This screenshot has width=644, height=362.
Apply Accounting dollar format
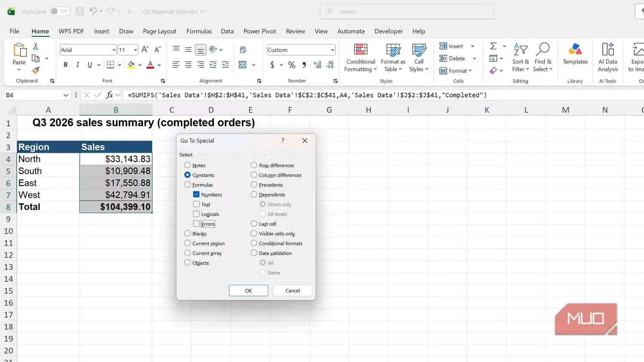click(x=272, y=65)
